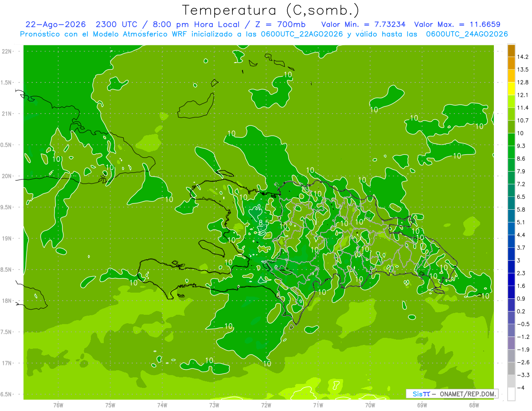The height and width of the screenshot is (411, 532).
Task: Click the "-0.5" color scale value
Action: (x=523, y=324)
